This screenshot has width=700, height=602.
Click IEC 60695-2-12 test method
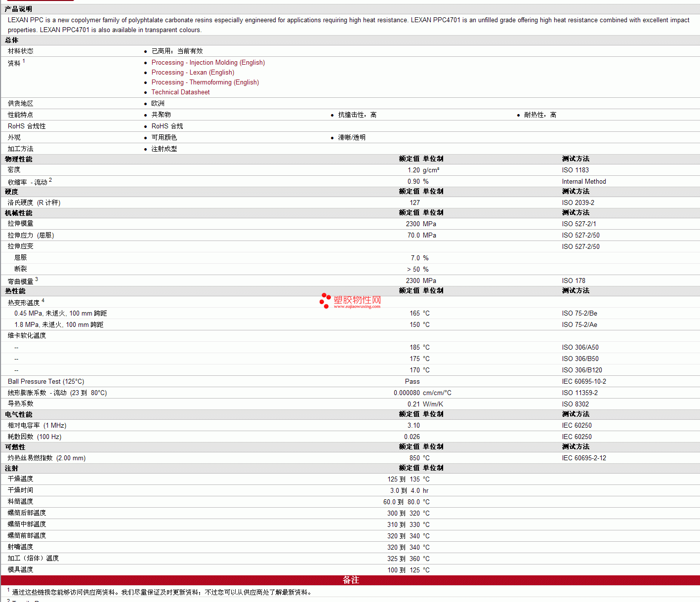coord(584,458)
